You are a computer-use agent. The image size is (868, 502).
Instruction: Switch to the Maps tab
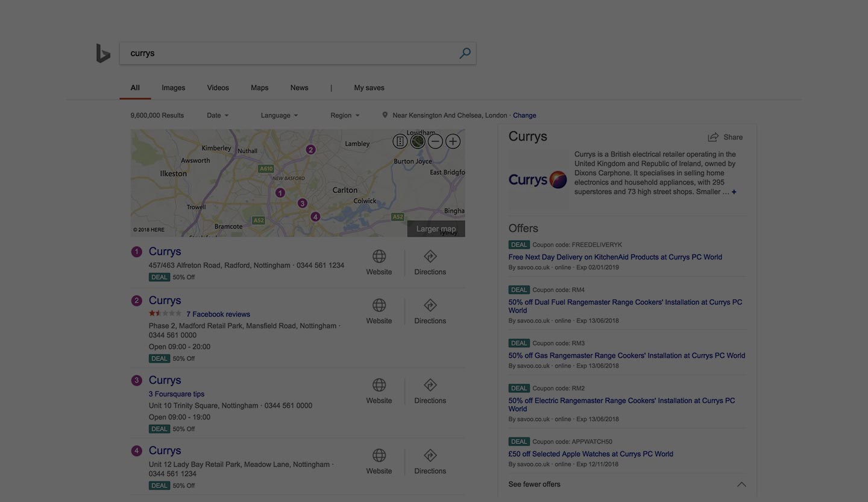click(260, 87)
